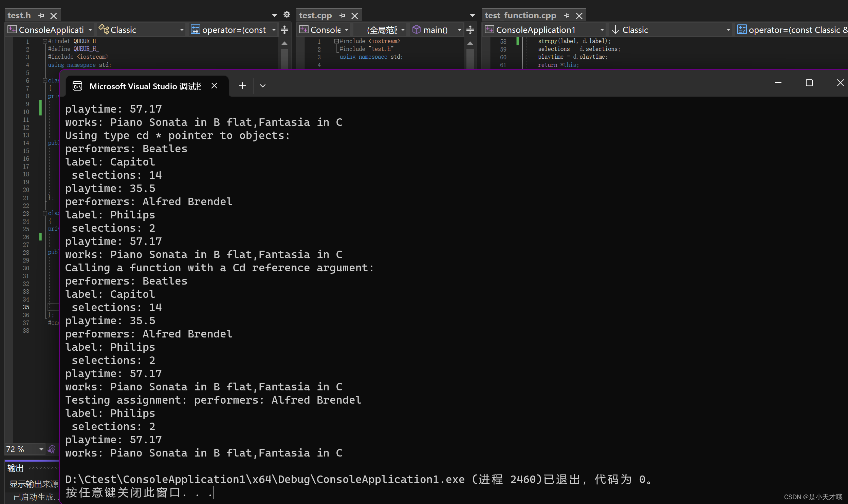Viewport: 848px width, 504px height.
Task: Click the ConsoleApplicati project icon in test.h pane
Action: 12,29
